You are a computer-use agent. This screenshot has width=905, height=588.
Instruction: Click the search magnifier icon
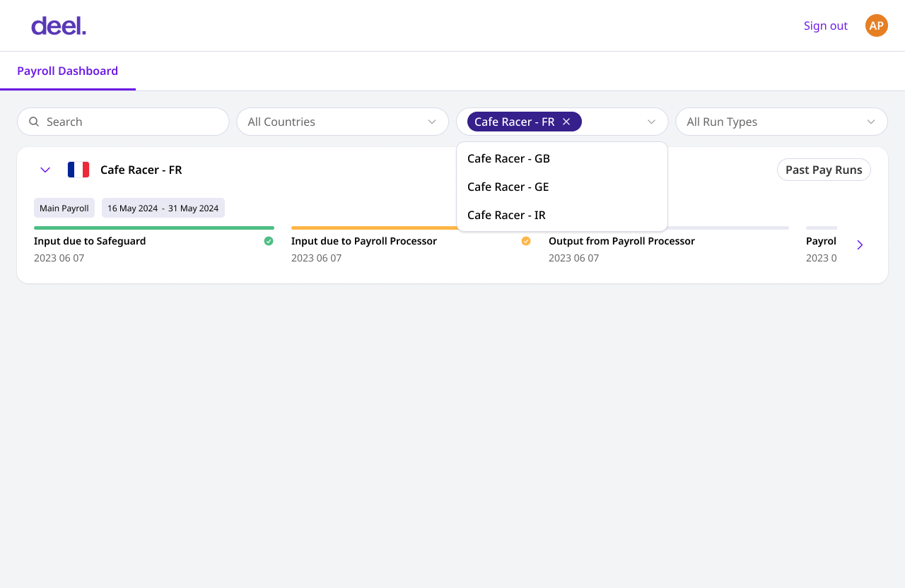click(x=34, y=122)
